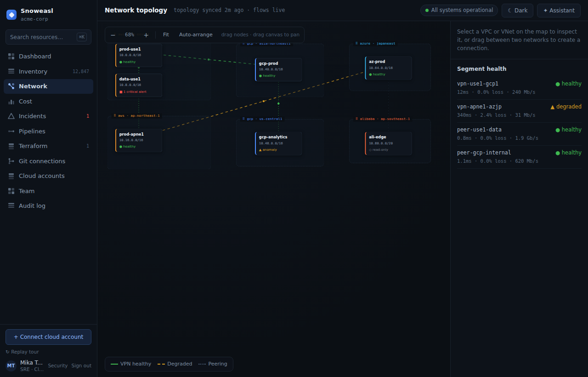Click Connect cloud account button
The width and height of the screenshot is (588, 377).
coord(48,337)
